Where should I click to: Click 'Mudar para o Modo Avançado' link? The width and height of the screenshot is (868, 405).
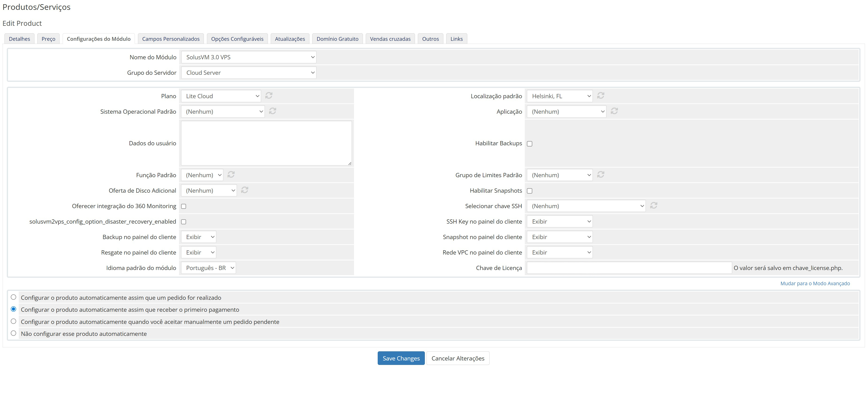[x=815, y=283]
